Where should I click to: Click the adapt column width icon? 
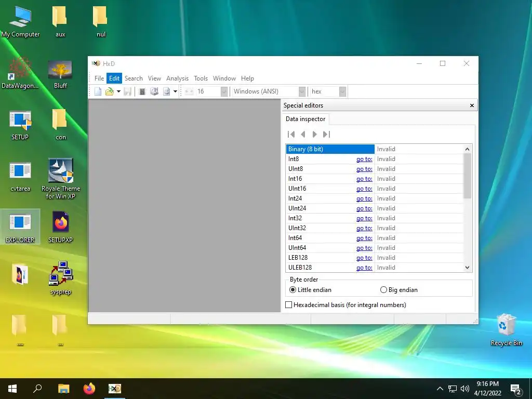tap(189, 91)
